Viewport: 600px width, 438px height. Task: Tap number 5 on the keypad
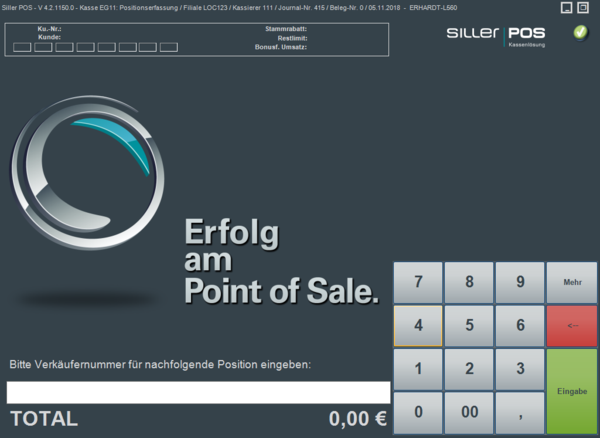click(x=469, y=325)
